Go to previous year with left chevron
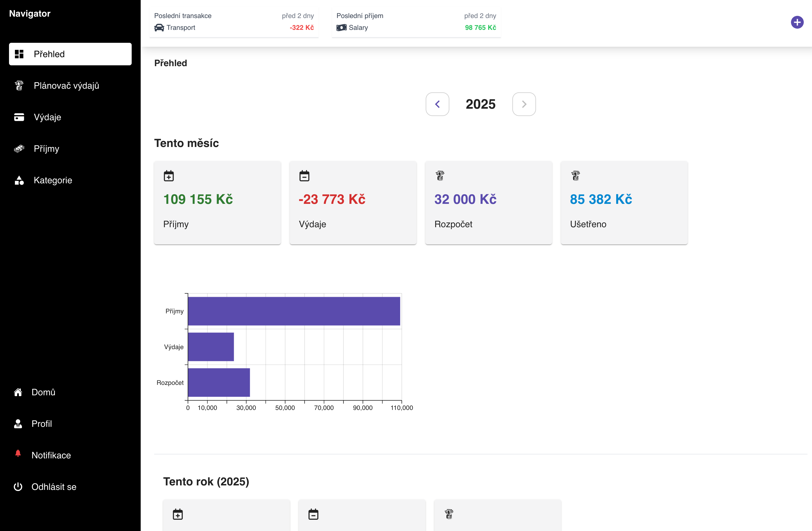The image size is (812, 531). point(437,104)
